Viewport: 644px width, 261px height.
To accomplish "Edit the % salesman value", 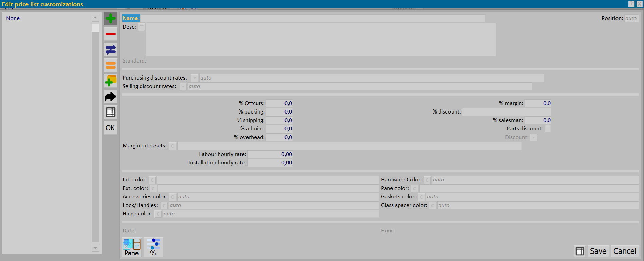I will click(x=538, y=120).
